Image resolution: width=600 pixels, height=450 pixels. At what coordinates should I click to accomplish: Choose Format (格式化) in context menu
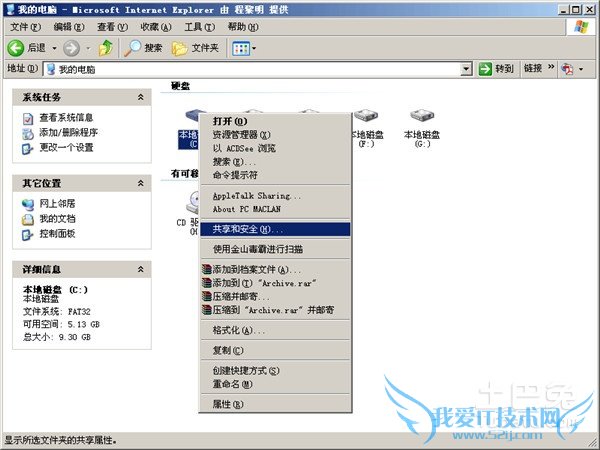(276, 331)
